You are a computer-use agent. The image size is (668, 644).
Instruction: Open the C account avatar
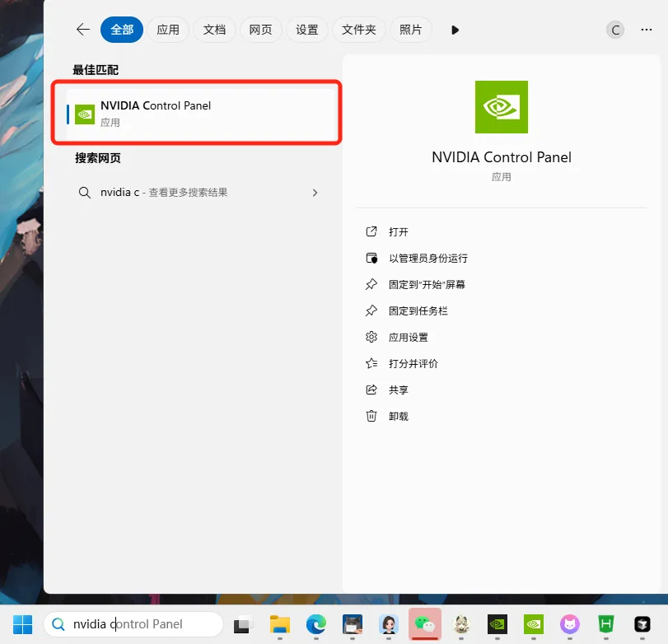pos(614,30)
